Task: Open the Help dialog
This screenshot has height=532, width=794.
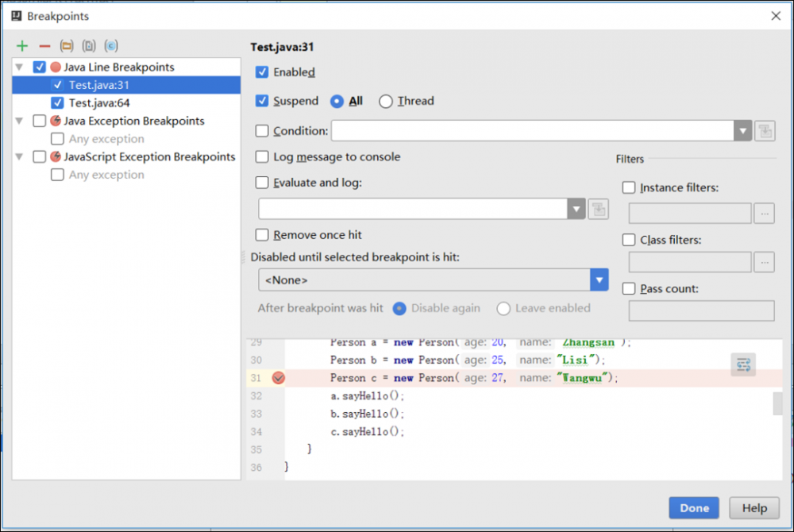Action: point(754,507)
